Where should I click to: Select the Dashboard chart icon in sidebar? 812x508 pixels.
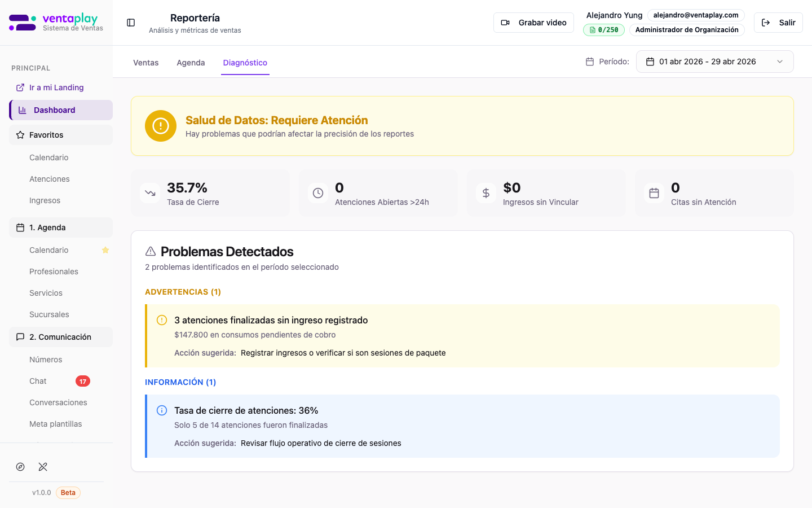(21, 110)
